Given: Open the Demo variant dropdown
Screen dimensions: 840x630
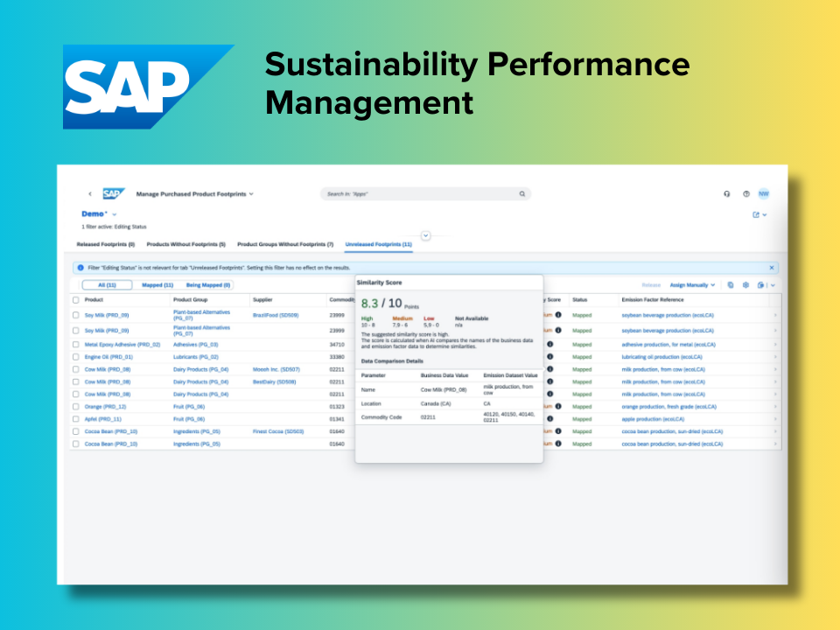Looking at the screenshot, I should pos(114,214).
